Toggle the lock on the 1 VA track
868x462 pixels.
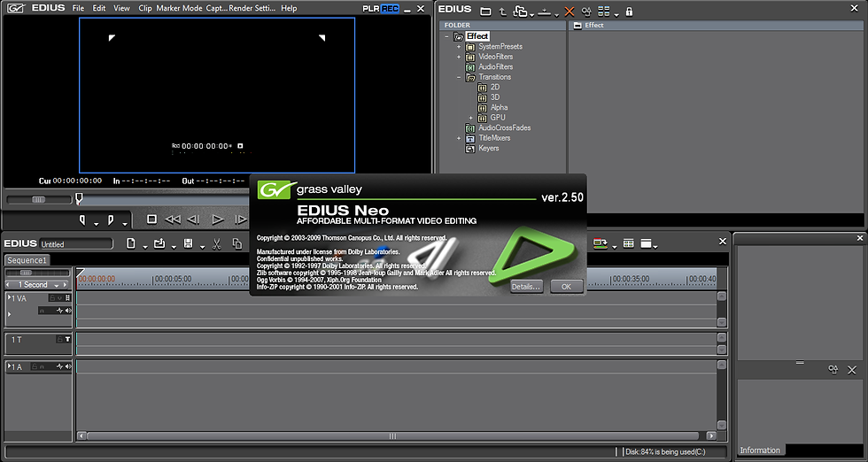pos(52,297)
